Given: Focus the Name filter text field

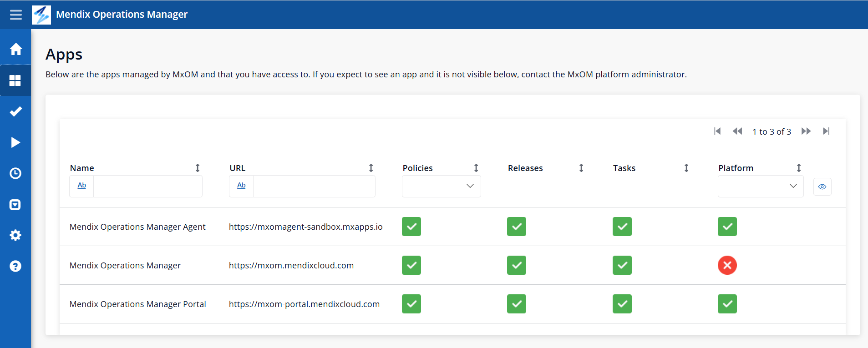Looking at the screenshot, I should click(148, 186).
